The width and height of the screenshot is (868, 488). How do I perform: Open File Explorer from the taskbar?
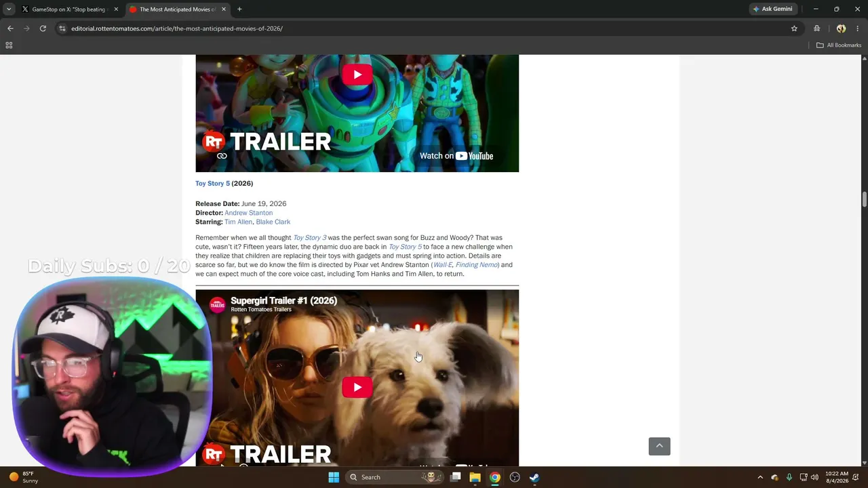pyautogui.click(x=475, y=477)
